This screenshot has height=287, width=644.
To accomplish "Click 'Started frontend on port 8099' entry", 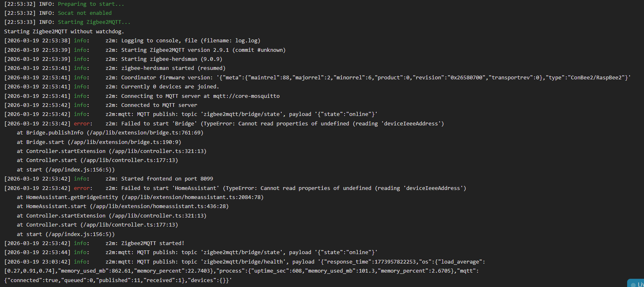I will click(167, 178).
